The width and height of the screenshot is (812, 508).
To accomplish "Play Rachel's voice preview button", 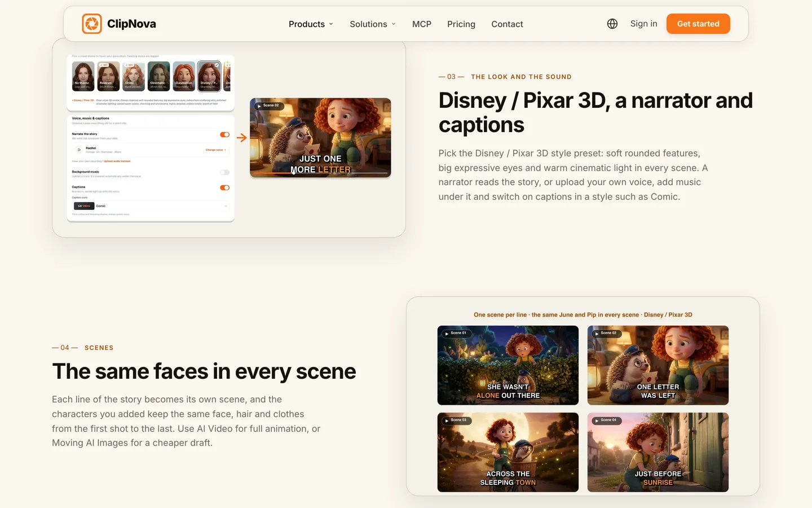I will pos(79,150).
